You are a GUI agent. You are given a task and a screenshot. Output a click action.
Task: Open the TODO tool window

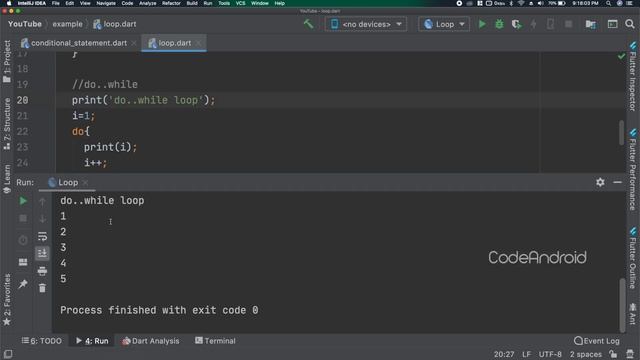[42, 341]
